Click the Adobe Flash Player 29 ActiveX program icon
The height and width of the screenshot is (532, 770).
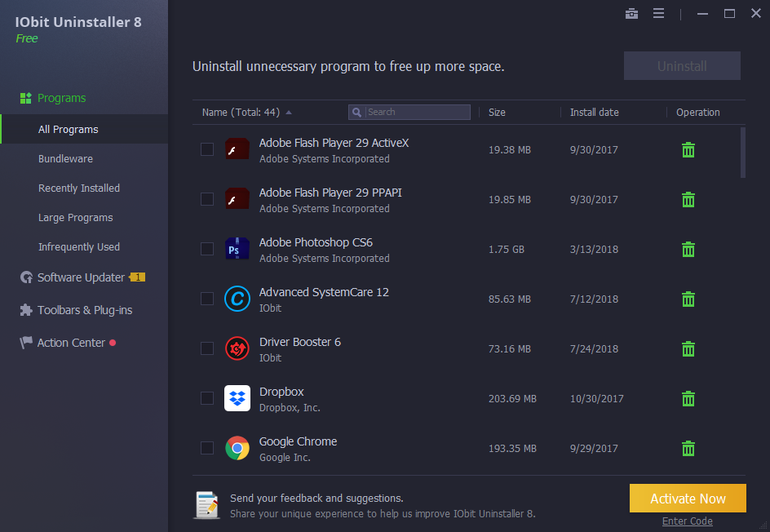tap(237, 149)
